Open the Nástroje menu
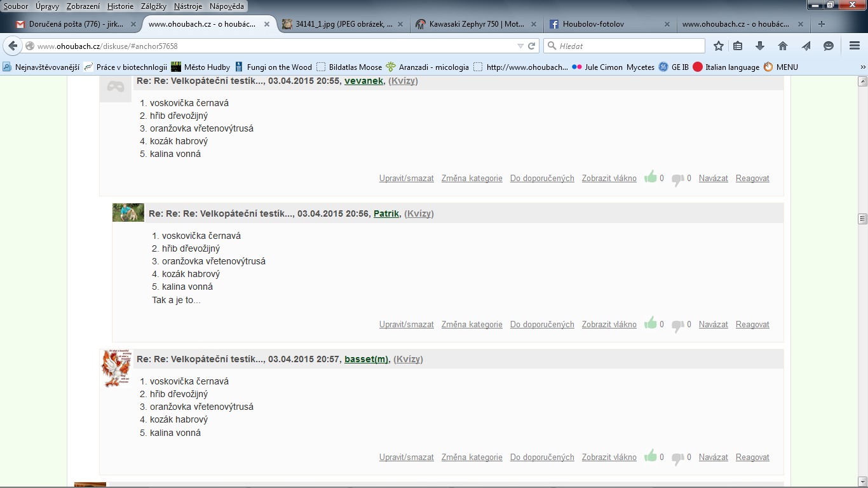Viewport: 868px width, 488px height. (x=188, y=6)
